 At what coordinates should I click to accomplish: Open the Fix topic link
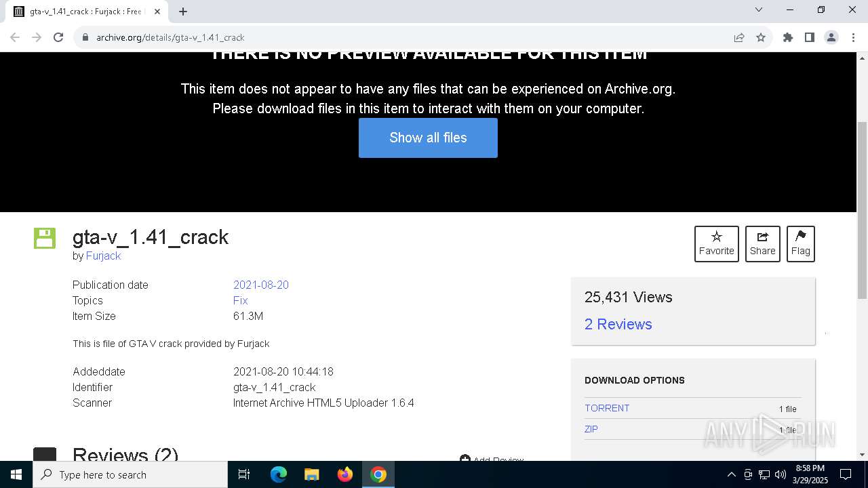240,300
